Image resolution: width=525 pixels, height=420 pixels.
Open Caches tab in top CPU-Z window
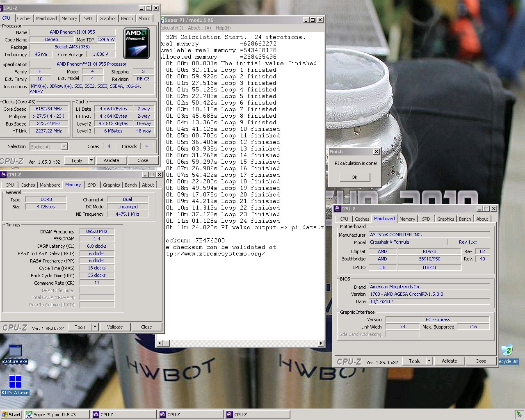pyautogui.click(x=24, y=18)
